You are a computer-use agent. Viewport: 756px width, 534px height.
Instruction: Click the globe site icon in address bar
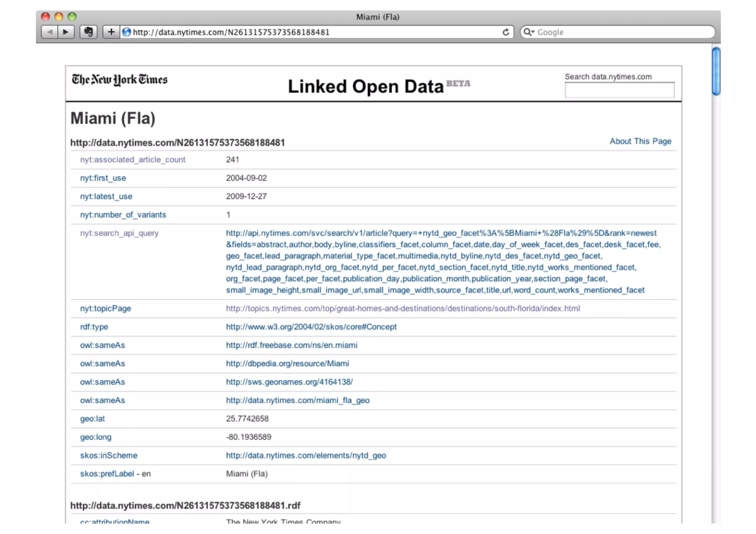[126, 32]
